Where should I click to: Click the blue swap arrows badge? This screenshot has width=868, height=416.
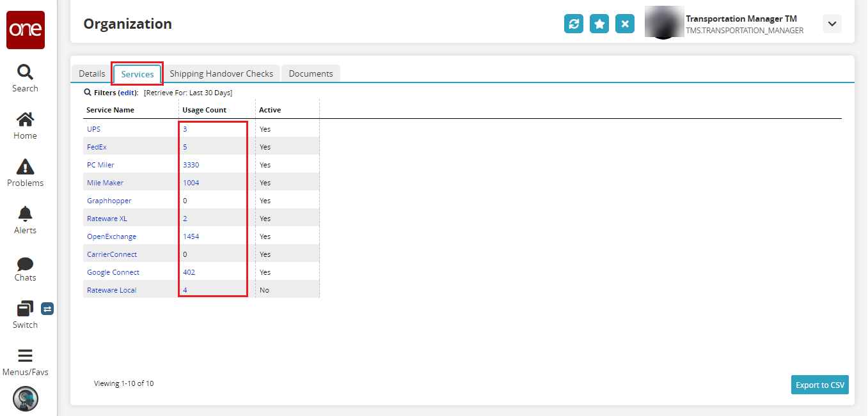tap(47, 309)
